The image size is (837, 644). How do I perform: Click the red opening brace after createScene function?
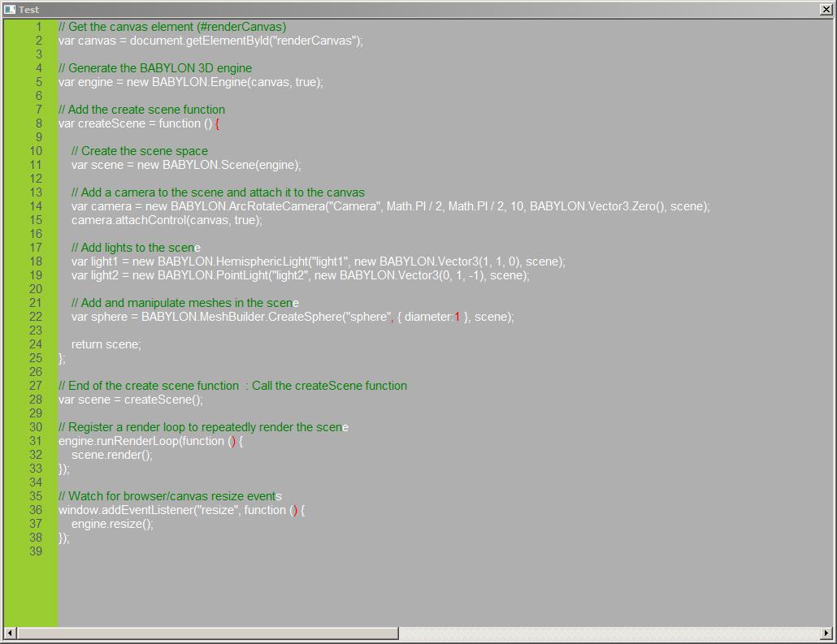[217, 123]
